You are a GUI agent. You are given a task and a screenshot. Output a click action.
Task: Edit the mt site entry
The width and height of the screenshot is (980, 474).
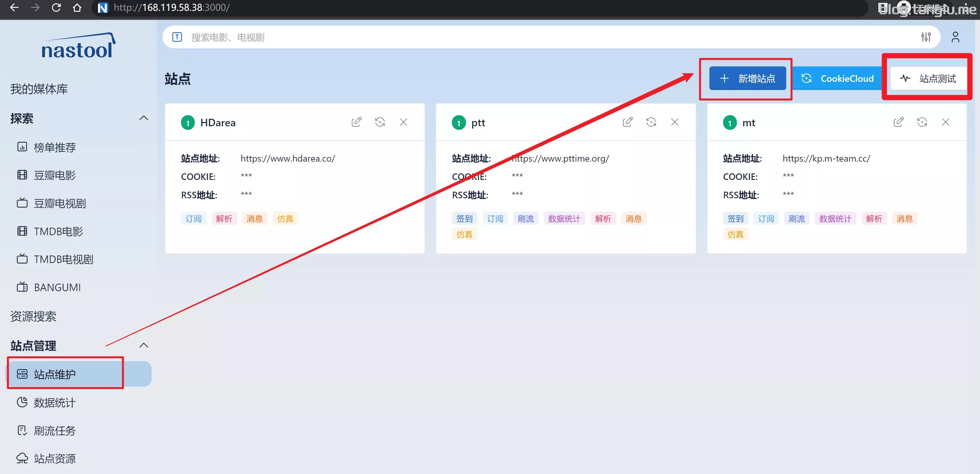point(898,122)
